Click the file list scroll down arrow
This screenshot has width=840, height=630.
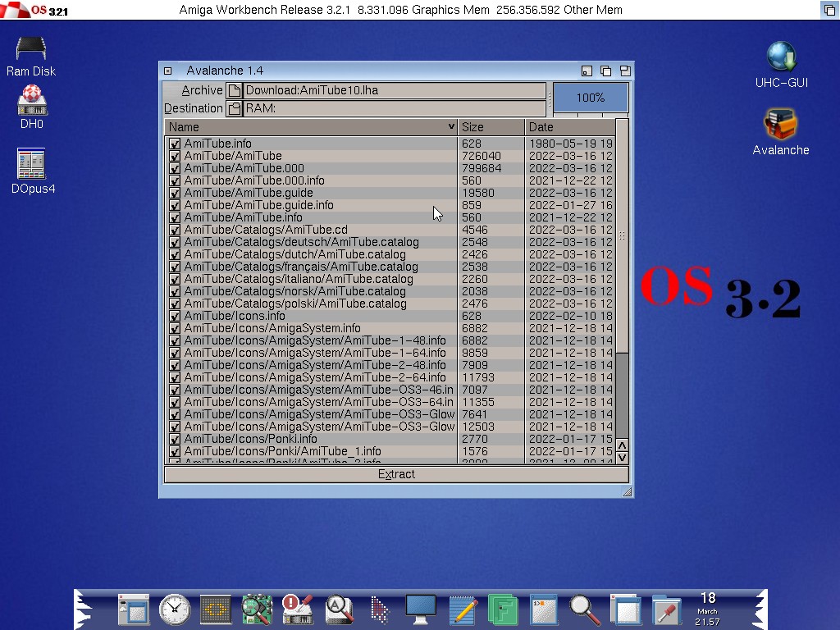(x=622, y=457)
